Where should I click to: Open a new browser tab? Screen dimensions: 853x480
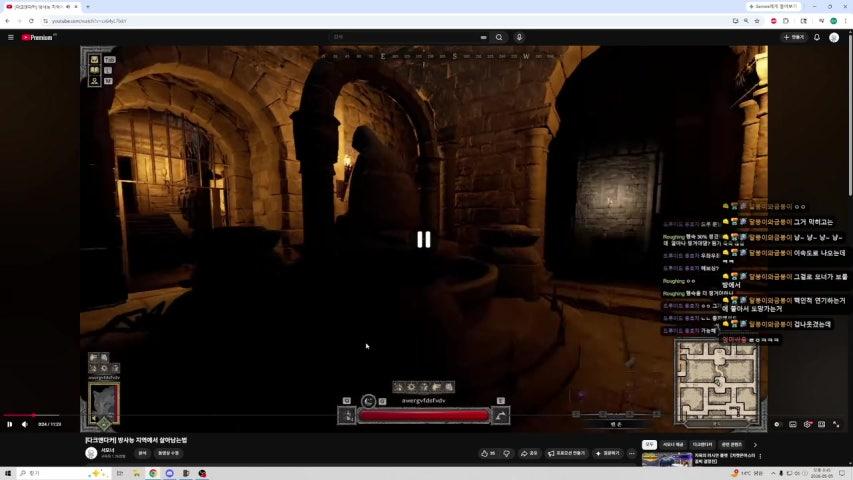[x=88, y=7]
